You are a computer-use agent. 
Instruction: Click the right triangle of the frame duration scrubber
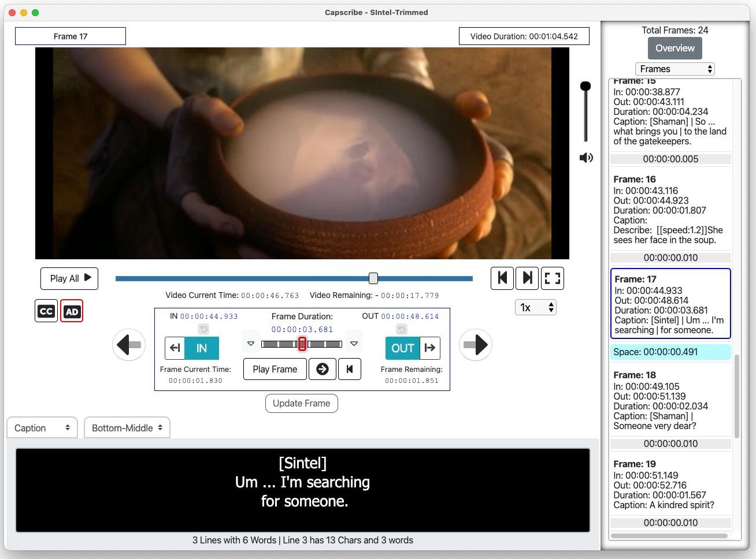click(x=354, y=344)
